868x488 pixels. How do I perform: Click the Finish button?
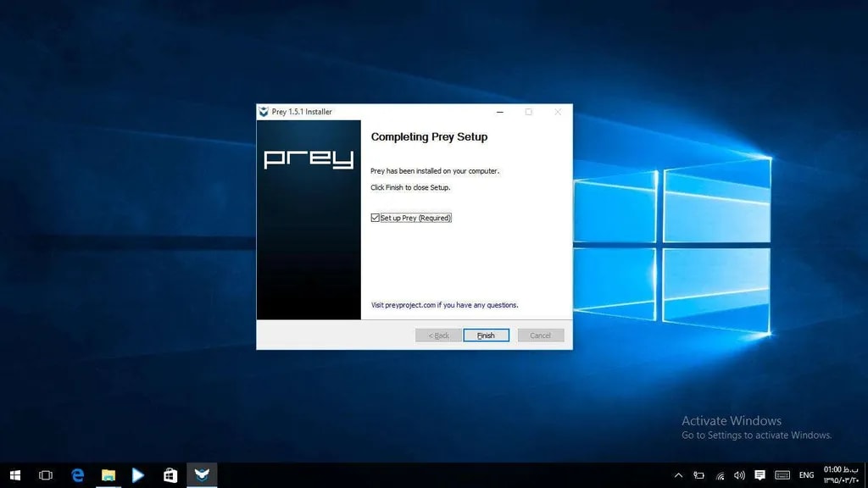click(486, 335)
